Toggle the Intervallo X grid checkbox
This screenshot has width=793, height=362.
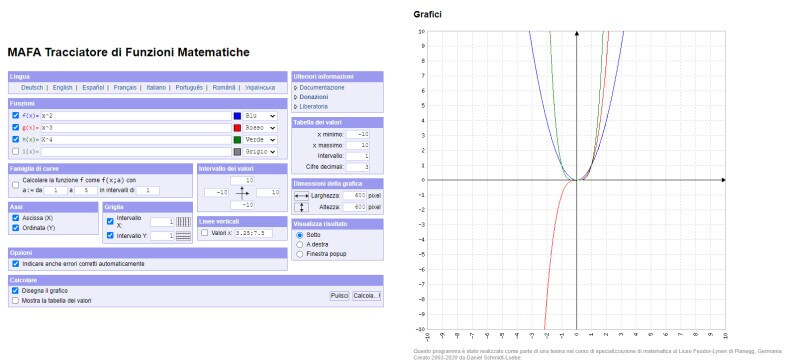110,221
